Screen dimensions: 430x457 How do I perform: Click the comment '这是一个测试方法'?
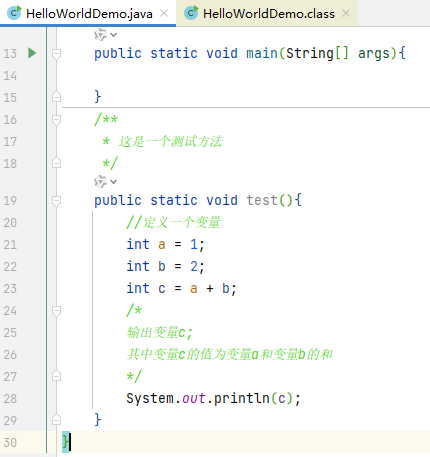(x=171, y=142)
